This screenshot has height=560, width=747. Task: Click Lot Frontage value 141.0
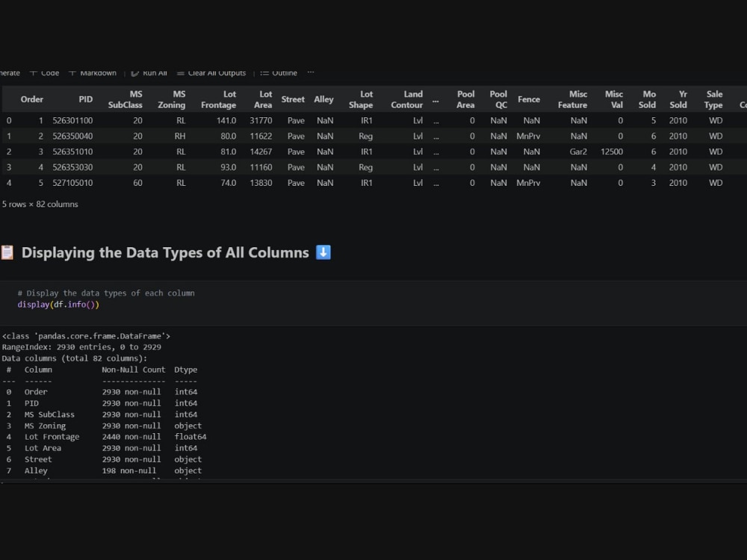coord(226,120)
